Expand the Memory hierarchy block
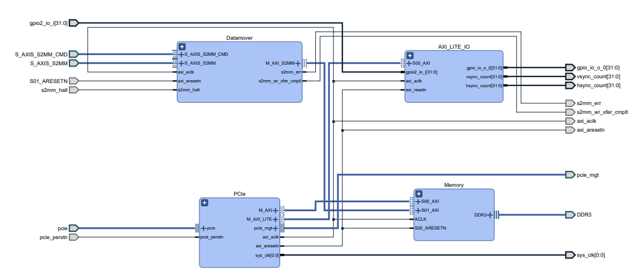The image size is (644, 280). (418, 194)
